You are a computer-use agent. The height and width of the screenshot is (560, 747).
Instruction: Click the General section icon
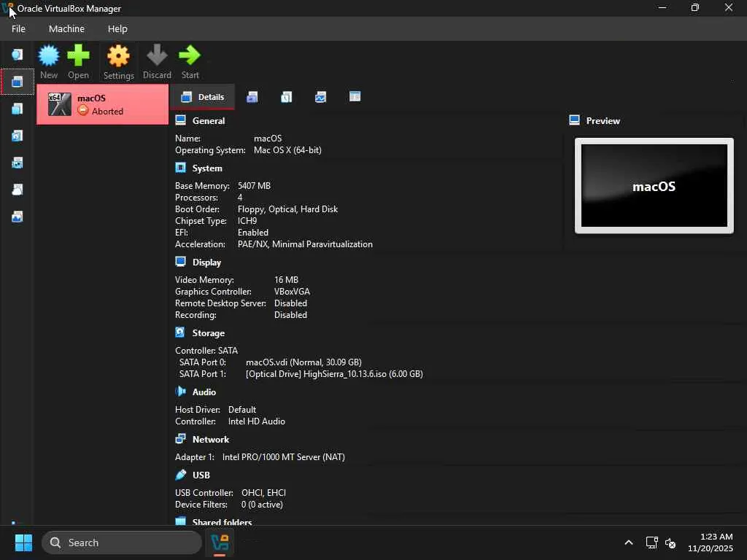pos(181,120)
